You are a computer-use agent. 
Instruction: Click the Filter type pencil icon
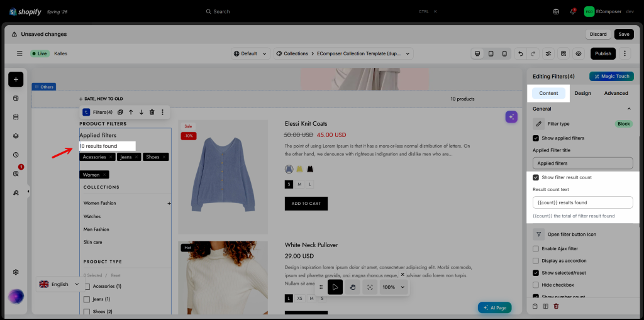[x=538, y=124]
